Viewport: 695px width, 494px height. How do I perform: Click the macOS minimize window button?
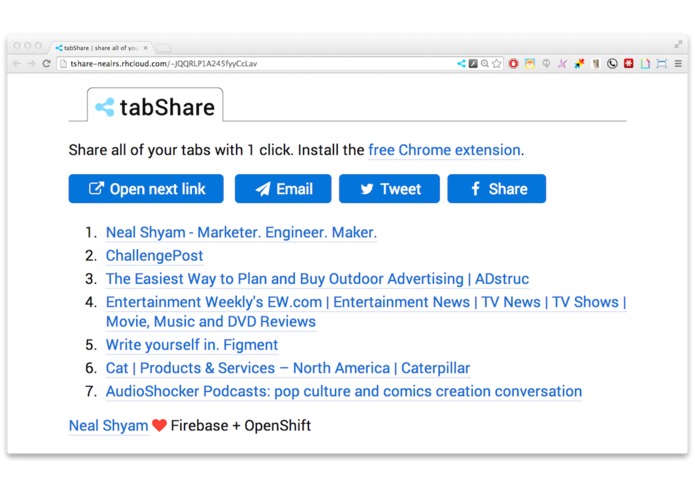[x=27, y=45]
